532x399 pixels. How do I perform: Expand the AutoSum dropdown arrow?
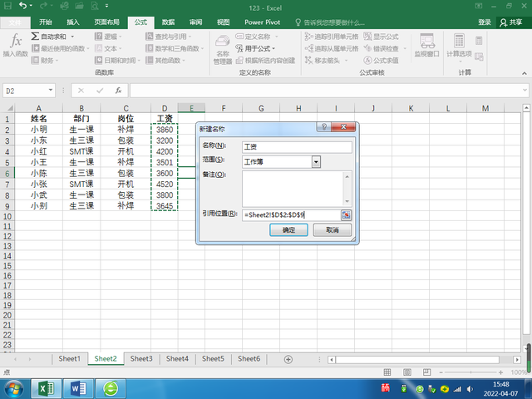[x=72, y=37]
